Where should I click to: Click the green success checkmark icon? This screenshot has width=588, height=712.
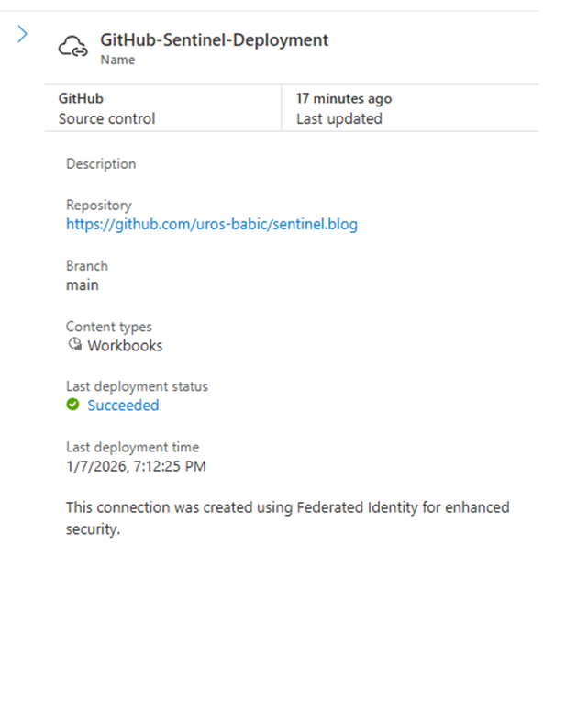click(x=73, y=406)
